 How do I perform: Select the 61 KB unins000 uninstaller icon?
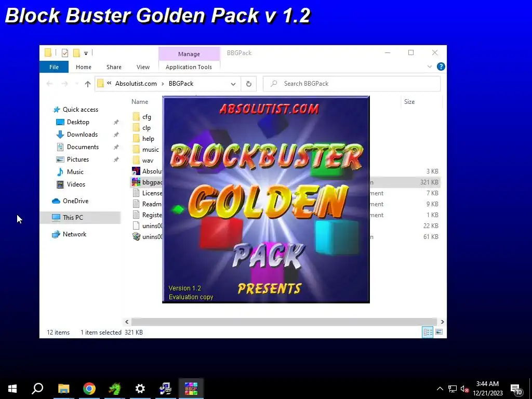click(136, 236)
